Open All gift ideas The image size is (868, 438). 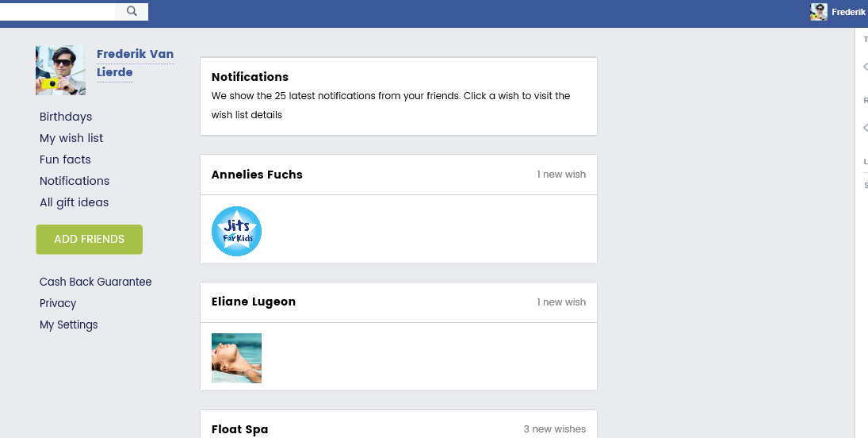pyautogui.click(x=75, y=202)
